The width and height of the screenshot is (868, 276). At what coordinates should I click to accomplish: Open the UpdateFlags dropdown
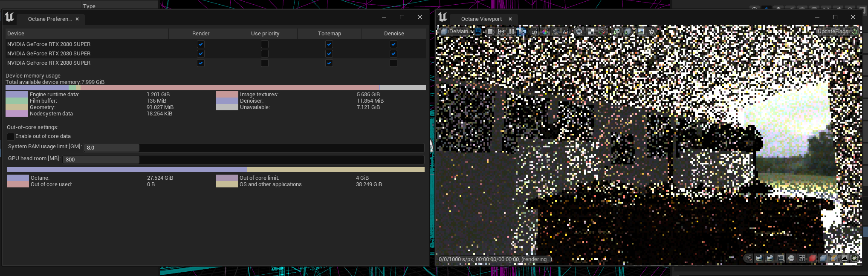(x=832, y=32)
